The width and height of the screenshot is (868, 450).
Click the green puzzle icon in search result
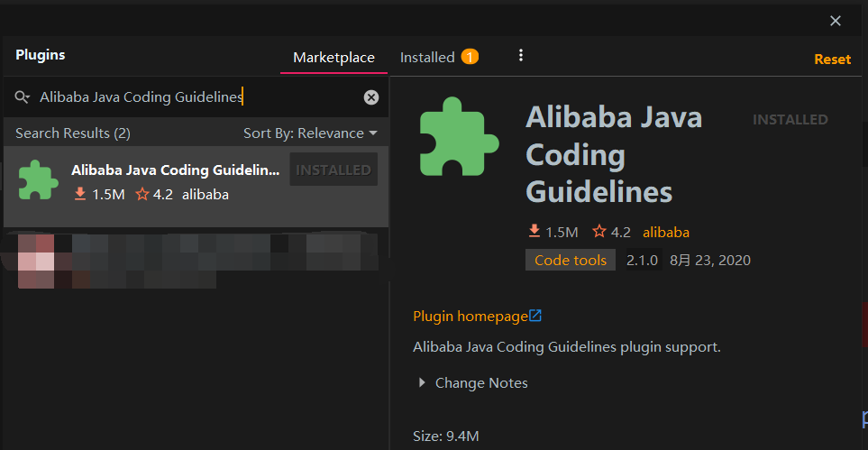click(x=38, y=179)
